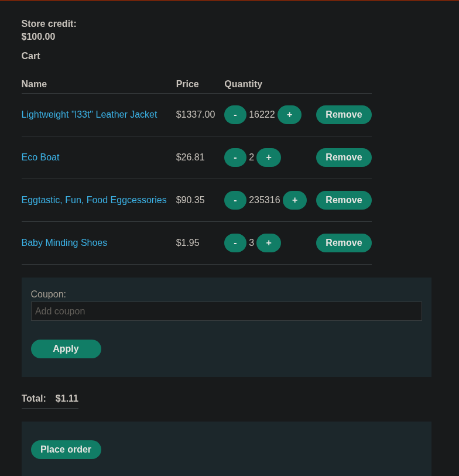This screenshot has height=476, width=459.
Task: Decrease Baby Minding Shoes quantity
Action: click(235, 243)
